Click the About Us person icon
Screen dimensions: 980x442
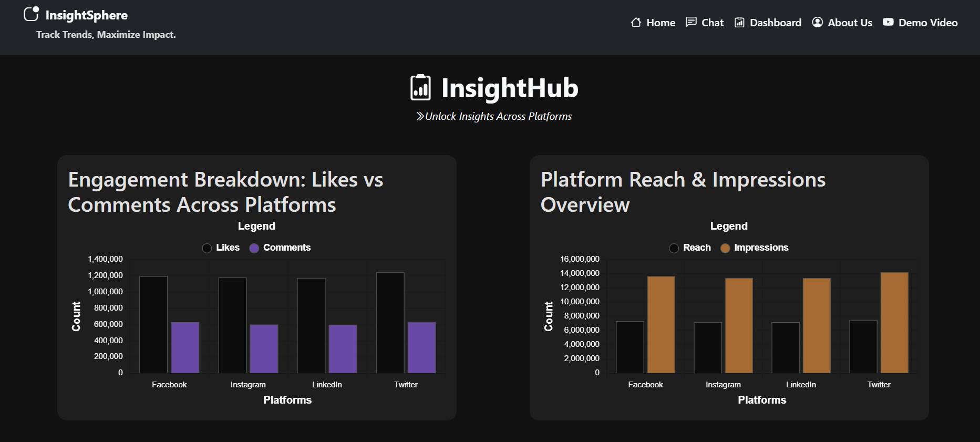click(817, 22)
